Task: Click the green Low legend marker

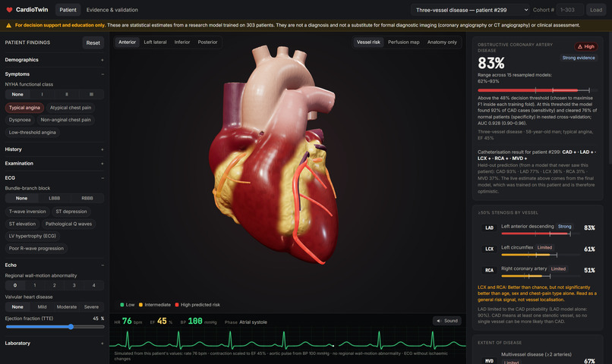Action: (x=122, y=305)
